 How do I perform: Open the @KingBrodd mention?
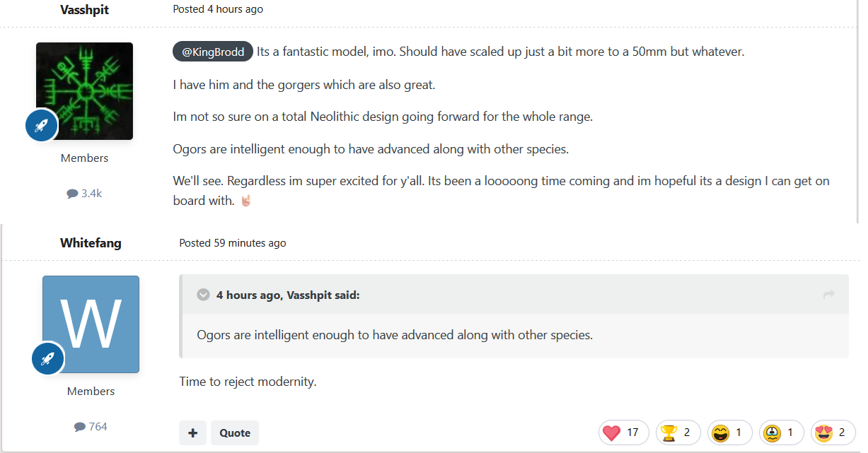point(213,52)
